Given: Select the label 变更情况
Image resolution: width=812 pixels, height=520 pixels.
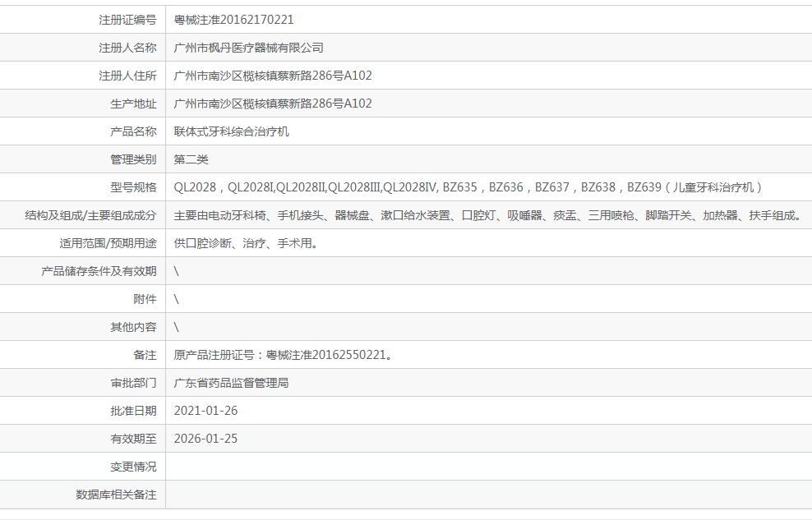Looking at the screenshot, I should pos(133,467).
